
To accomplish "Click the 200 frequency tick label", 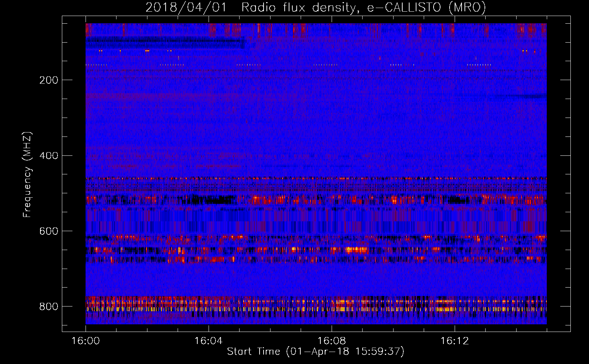I will pos(49,80).
